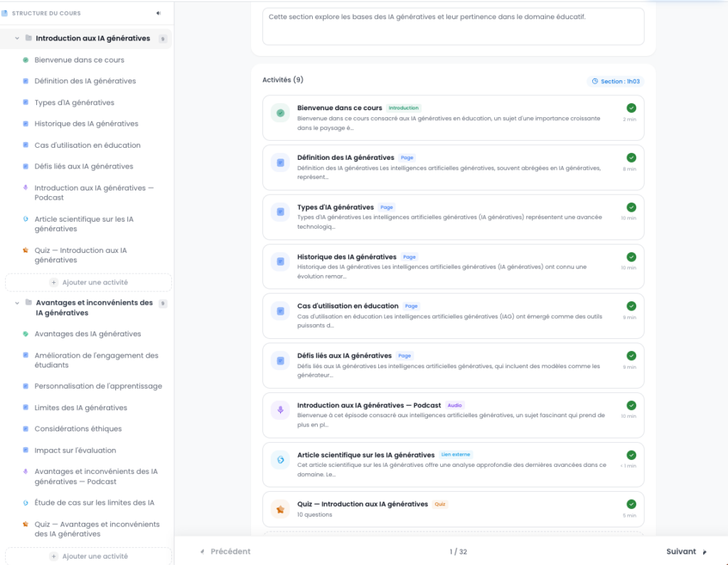This screenshot has height=565, width=728.
Task: Click the folder icon next to Avantages et inconvénients
Action: tap(28, 302)
